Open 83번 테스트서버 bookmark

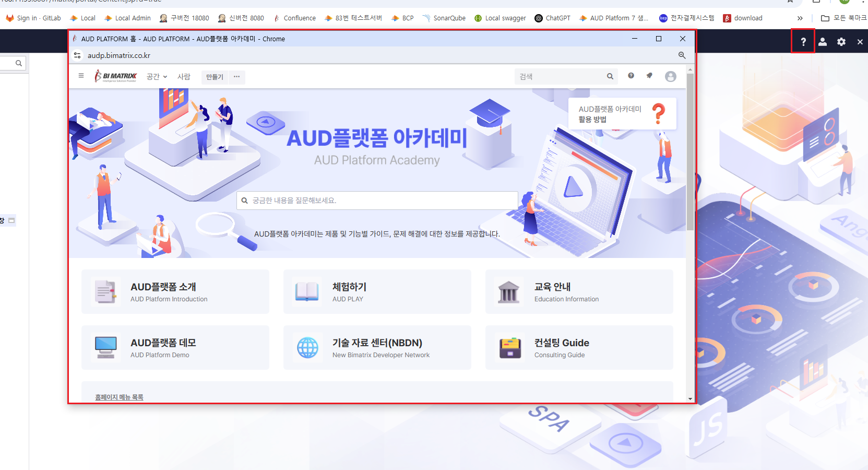353,18
